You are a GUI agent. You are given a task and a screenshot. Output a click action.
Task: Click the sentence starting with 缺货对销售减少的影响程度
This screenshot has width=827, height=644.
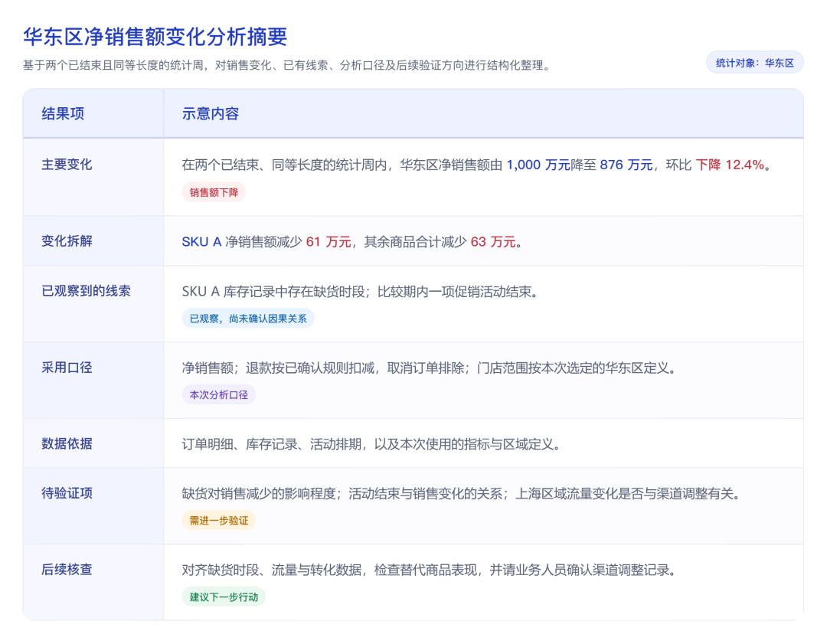point(462,494)
